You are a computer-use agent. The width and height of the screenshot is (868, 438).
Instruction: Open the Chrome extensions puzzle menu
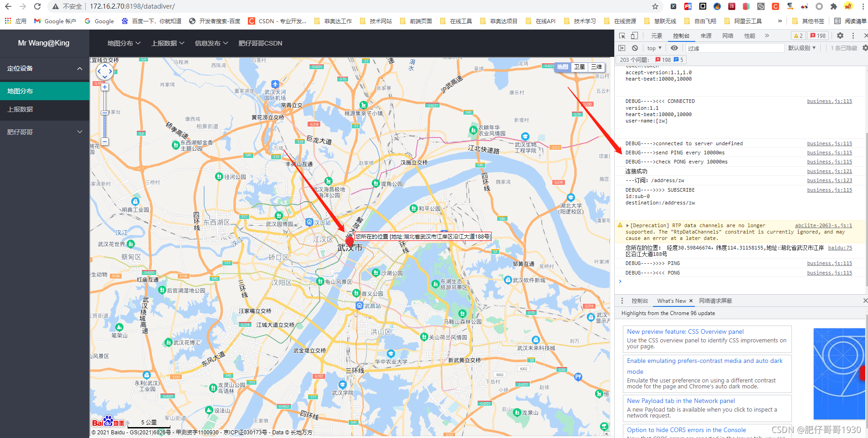[x=834, y=6]
